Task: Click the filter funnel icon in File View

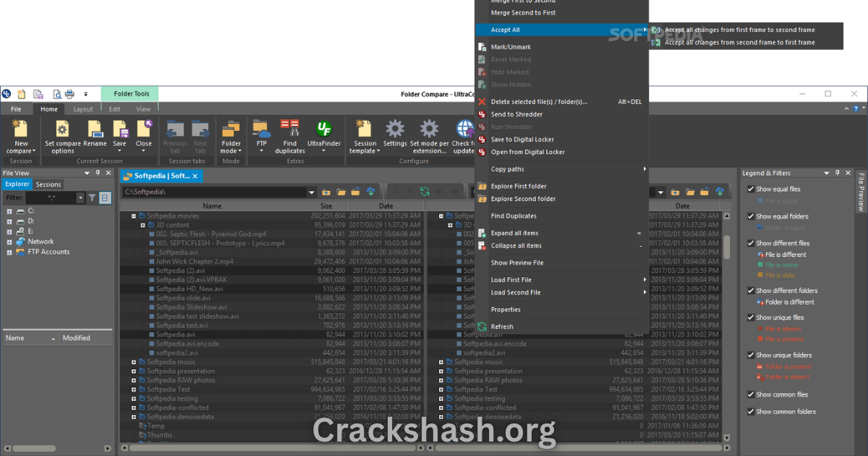Action: pyautogui.click(x=92, y=198)
